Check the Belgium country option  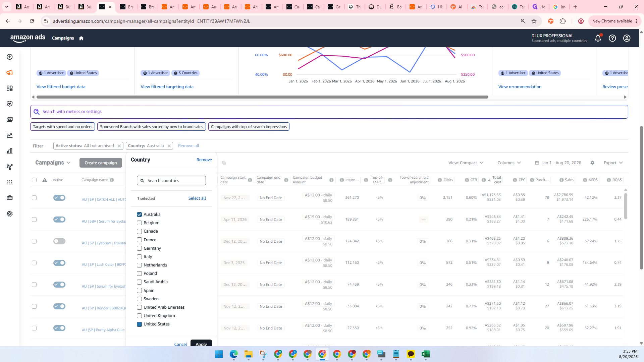(x=139, y=223)
